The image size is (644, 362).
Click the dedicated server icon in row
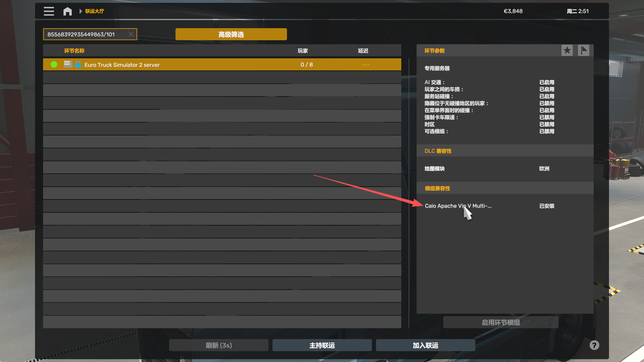point(68,64)
